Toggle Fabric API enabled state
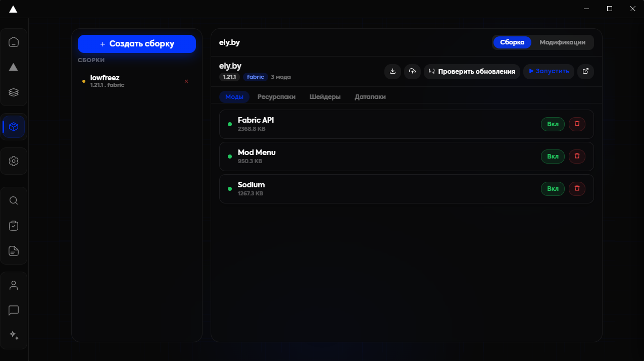 point(553,124)
